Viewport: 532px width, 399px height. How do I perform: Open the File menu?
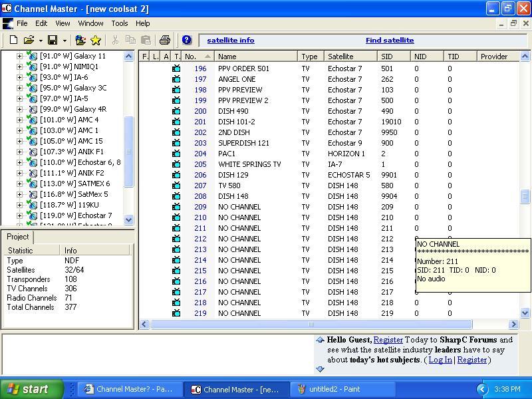(22, 23)
